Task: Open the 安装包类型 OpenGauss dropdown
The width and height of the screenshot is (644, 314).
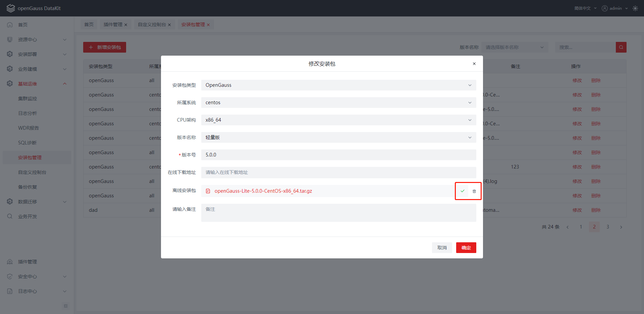Action: (x=338, y=85)
